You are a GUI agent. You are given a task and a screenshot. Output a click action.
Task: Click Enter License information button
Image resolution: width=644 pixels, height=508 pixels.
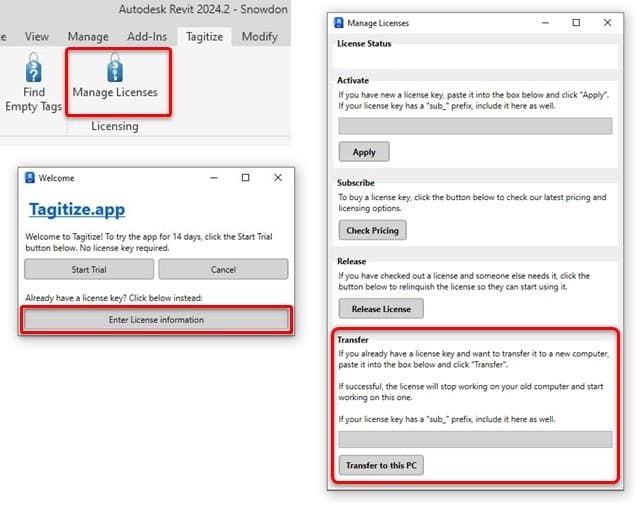pyautogui.click(x=156, y=320)
